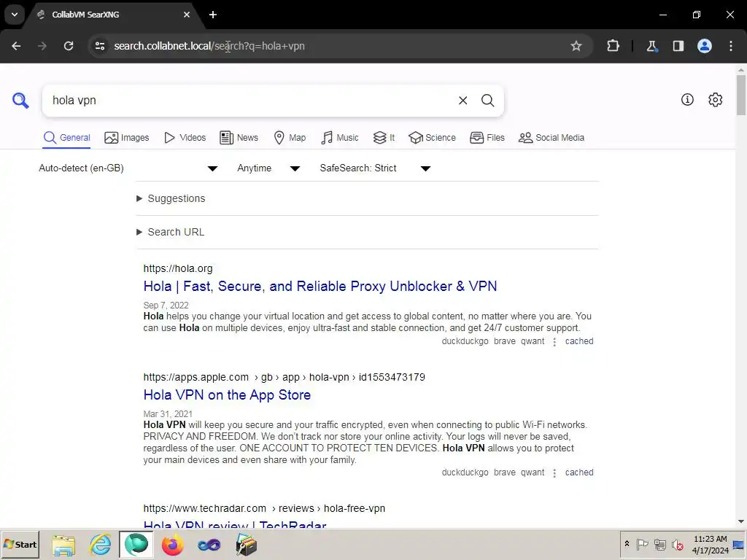
Task: Open a new browser tab
Action: pos(213,15)
